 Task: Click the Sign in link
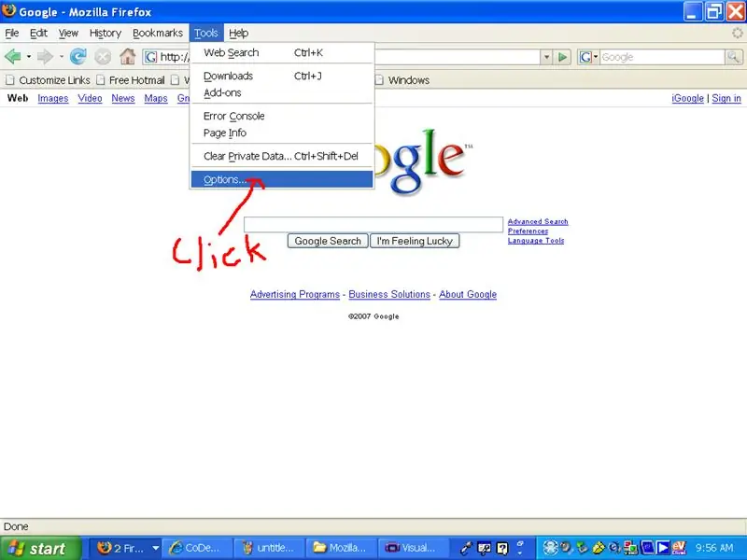tap(726, 98)
